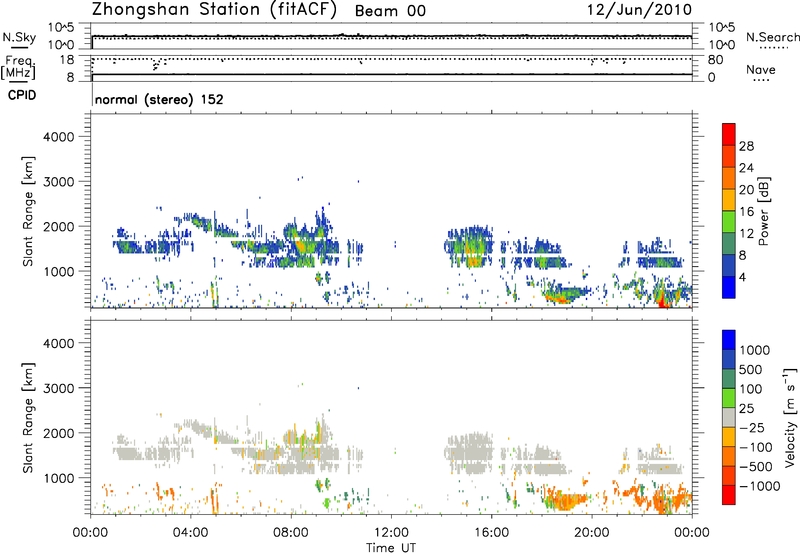Click the "18" frequency tick label
Viewport: 800px width, 554px height.
point(67,60)
